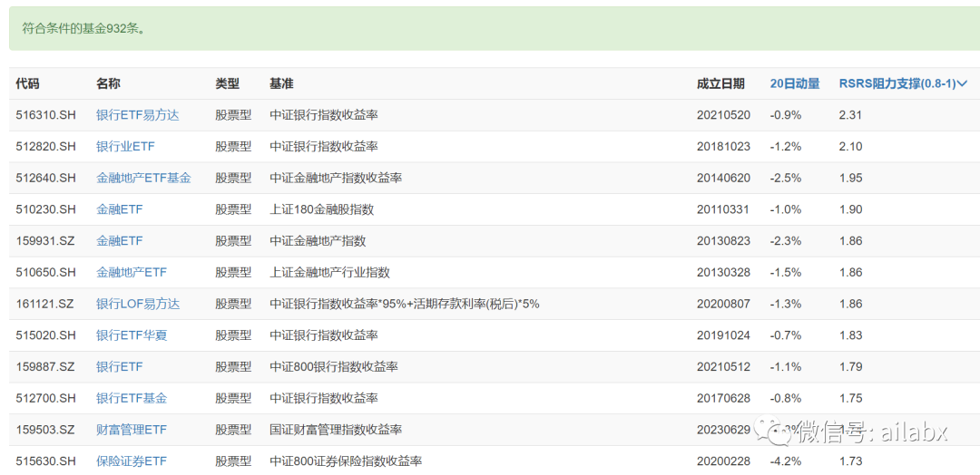Open 银行ETF link in the 159887.SZ row

120,366
